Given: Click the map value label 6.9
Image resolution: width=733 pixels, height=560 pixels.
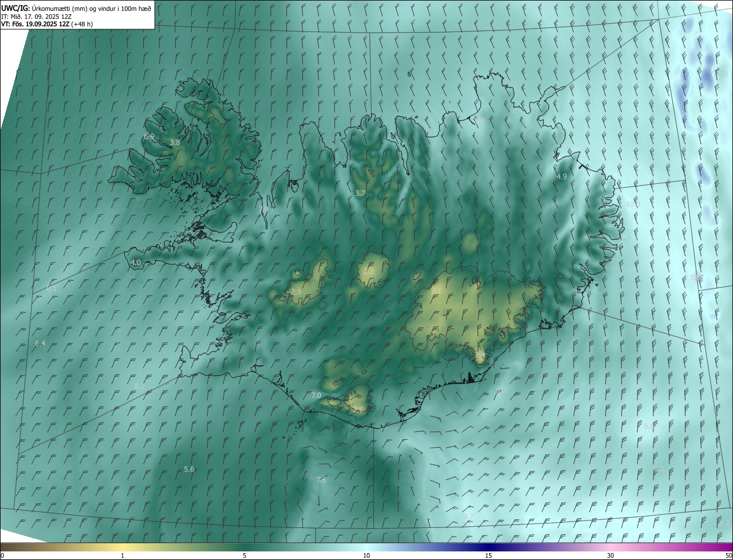Looking at the screenshot, I should 149,136.
